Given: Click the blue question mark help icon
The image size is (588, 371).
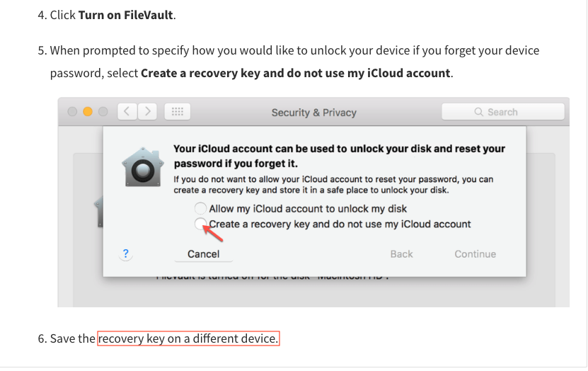Looking at the screenshot, I should click(x=126, y=253).
